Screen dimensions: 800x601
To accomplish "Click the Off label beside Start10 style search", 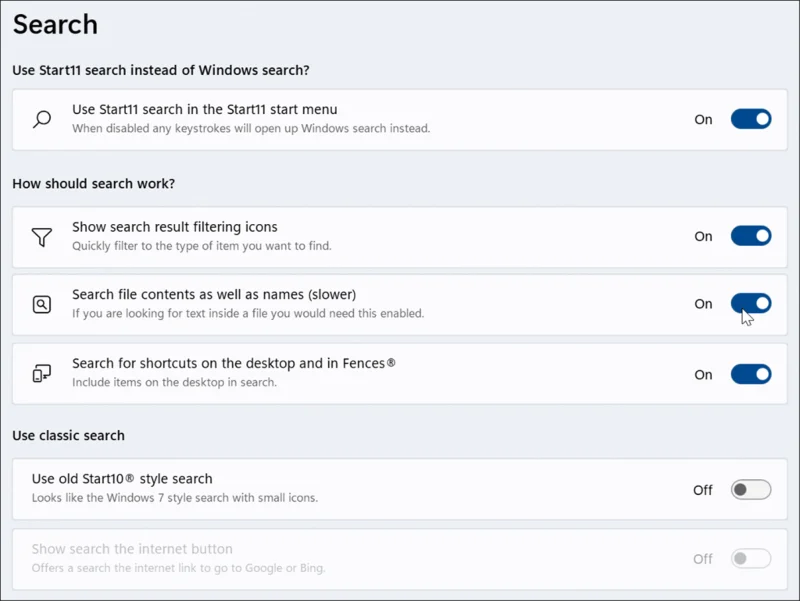I will point(703,490).
